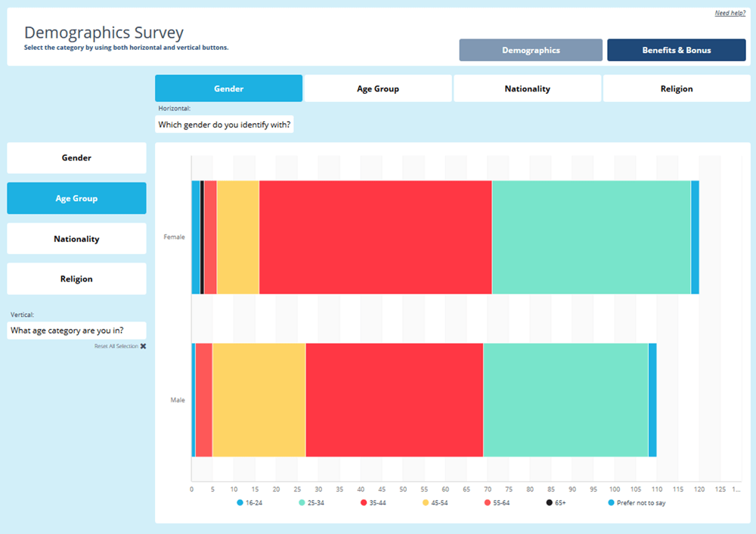Click the Female Prefer not to say end segment

[x=696, y=238]
